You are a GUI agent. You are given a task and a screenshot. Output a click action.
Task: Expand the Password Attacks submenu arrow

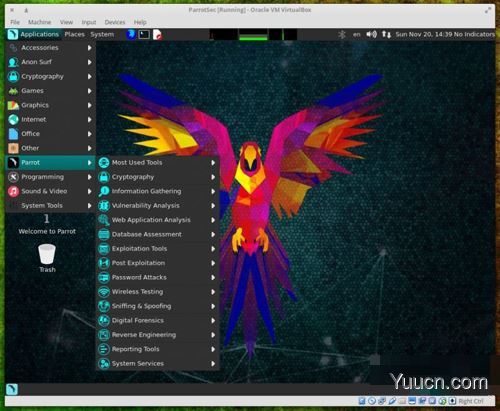coord(213,277)
